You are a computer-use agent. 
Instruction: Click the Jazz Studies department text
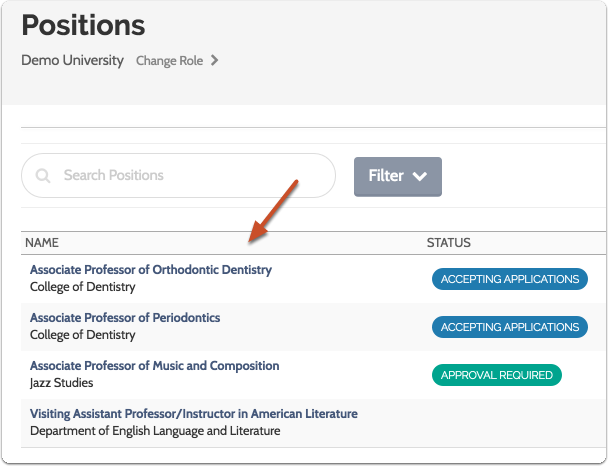point(61,383)
